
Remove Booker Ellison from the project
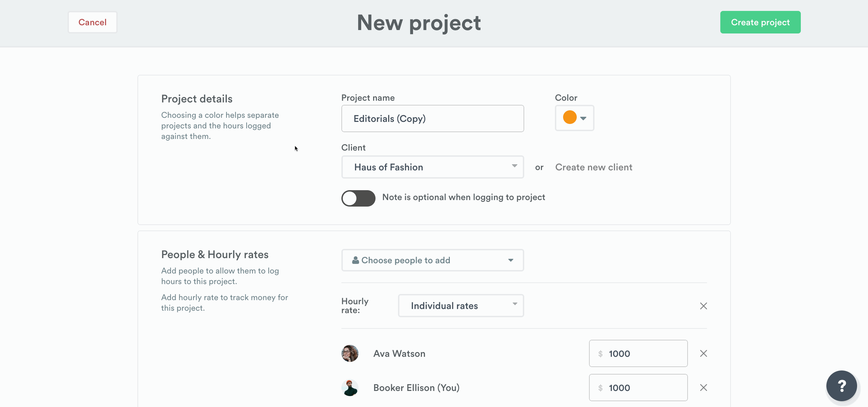pos(703,388)
